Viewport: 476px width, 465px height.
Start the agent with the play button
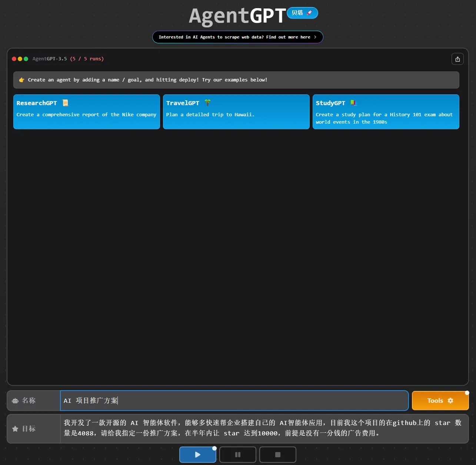(198, 455)
